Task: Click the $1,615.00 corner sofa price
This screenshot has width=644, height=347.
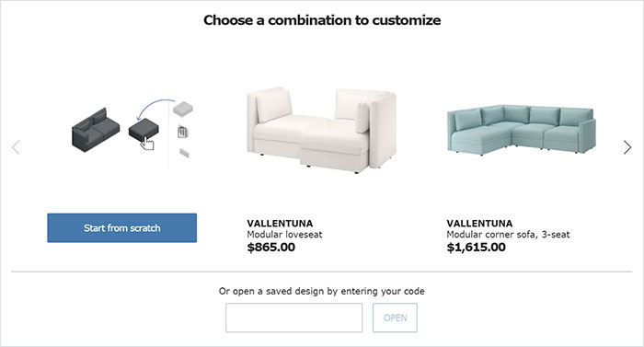Action: [x=476, y=247]
